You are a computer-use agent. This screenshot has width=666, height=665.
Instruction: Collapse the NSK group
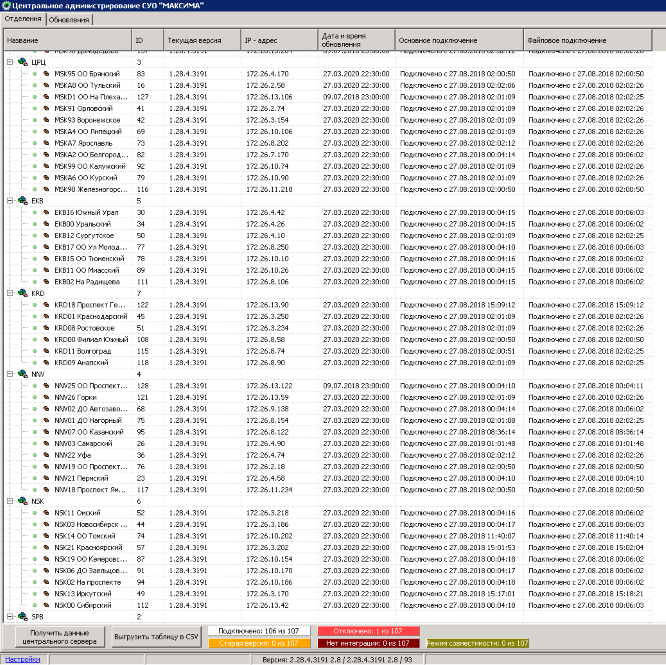coord(10,501)
